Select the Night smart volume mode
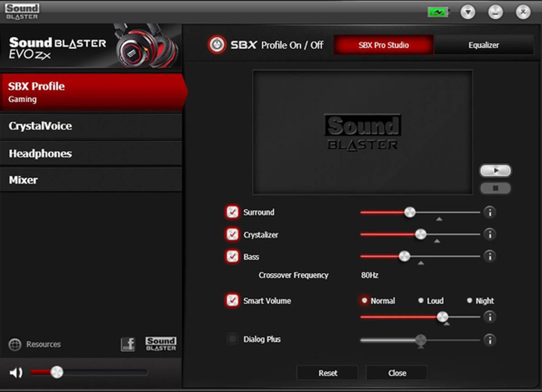The height and width of the screenshot is (392, 542). [469, 301]
